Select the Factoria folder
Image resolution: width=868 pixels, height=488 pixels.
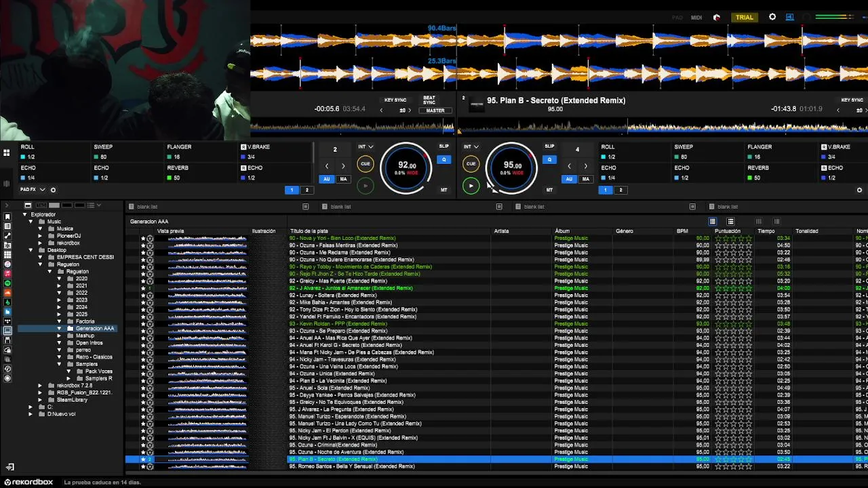tap(85, 321)
